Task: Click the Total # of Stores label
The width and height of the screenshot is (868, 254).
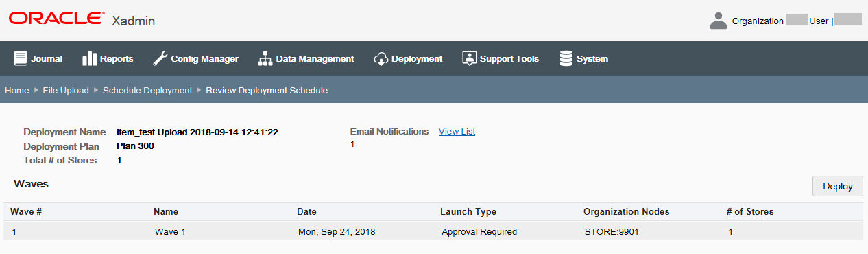Action: point(60,160)
